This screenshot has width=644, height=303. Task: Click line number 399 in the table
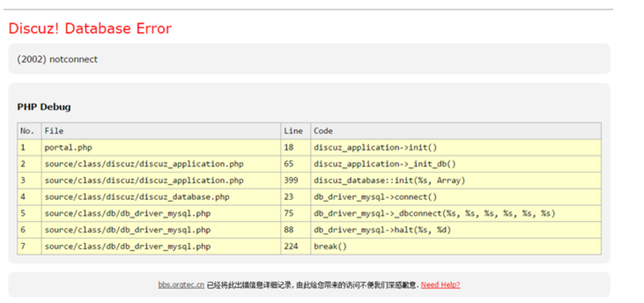(291, 181)
